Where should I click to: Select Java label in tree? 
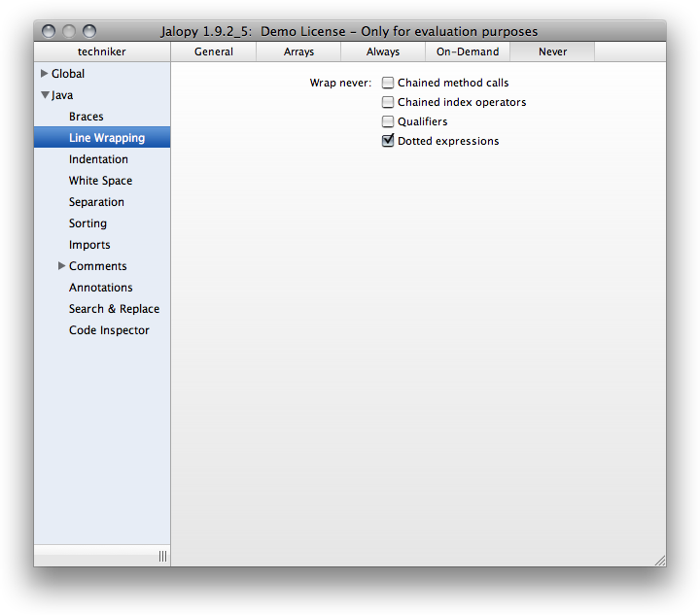pos(62,95)
